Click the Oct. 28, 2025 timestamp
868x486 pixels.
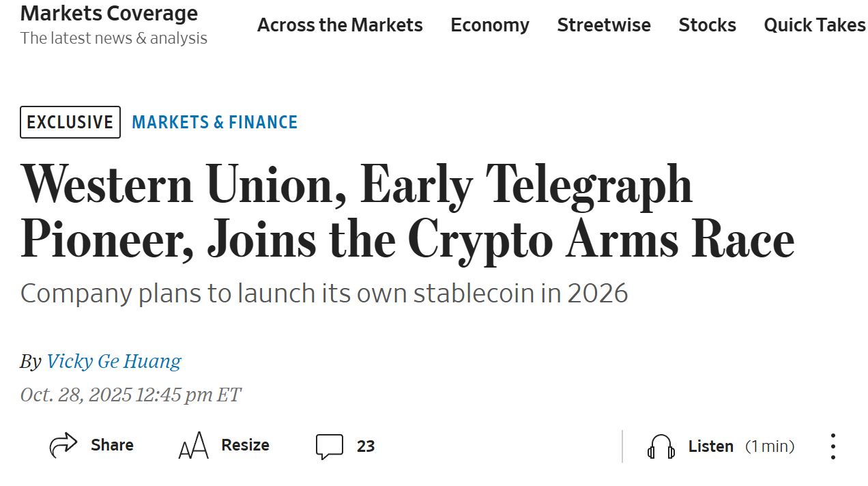130,395
